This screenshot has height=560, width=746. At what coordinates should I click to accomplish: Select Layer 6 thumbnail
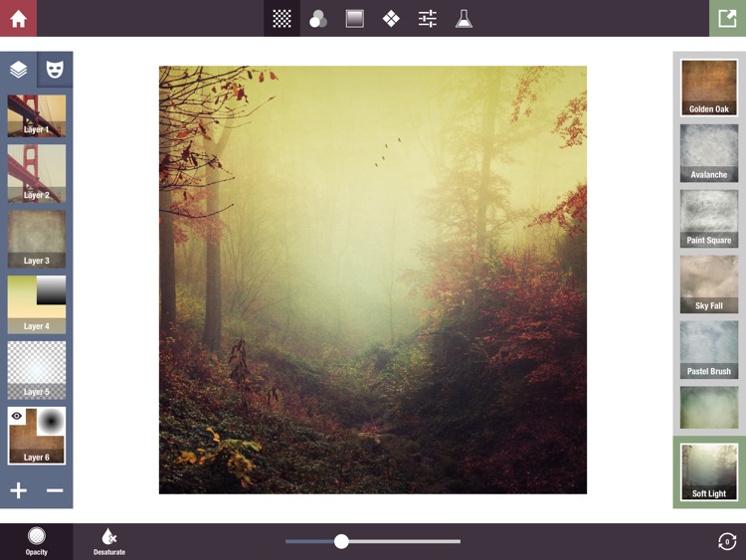(x=37, y=436)
